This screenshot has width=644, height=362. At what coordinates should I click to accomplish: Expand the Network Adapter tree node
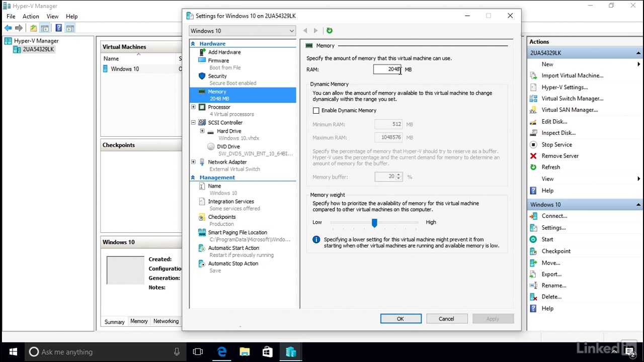(x=193, y=162)
